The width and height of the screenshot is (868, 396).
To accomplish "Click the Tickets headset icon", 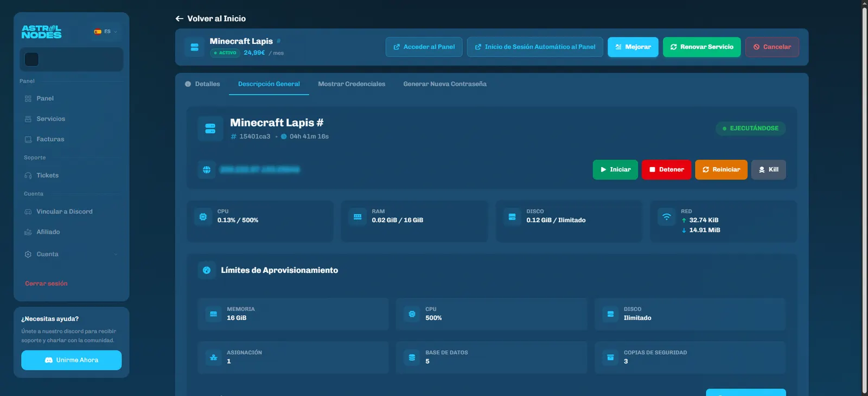I will pyautogui.click(x=28, y=176).
